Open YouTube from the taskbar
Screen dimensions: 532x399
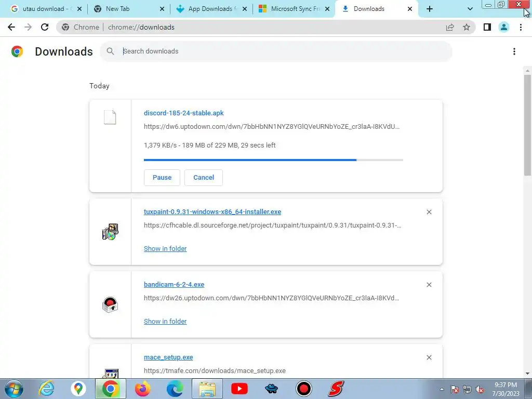(240, 389)
